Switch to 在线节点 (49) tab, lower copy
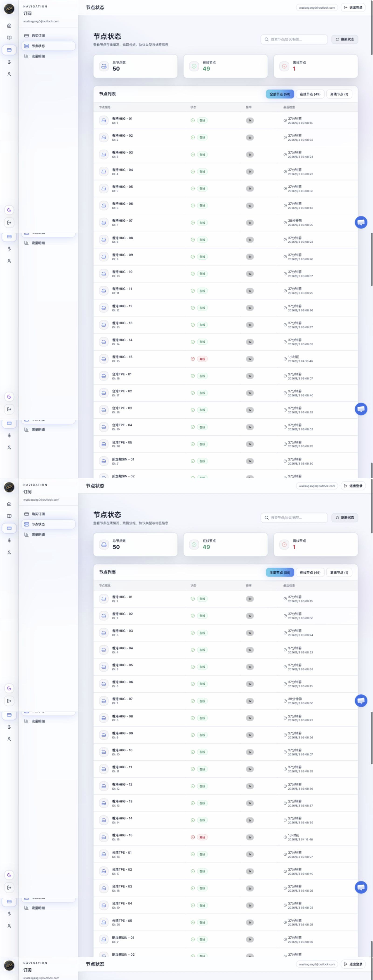Viewport: 373px width, 980px height. (310, 572)
